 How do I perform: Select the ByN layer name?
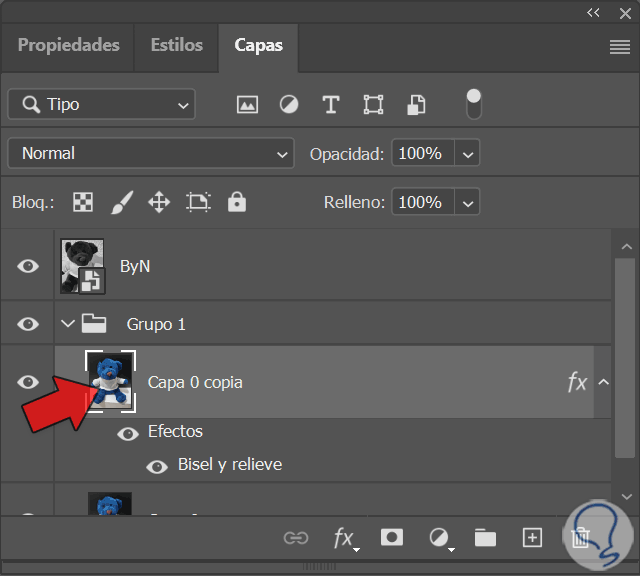coord(135,266)
